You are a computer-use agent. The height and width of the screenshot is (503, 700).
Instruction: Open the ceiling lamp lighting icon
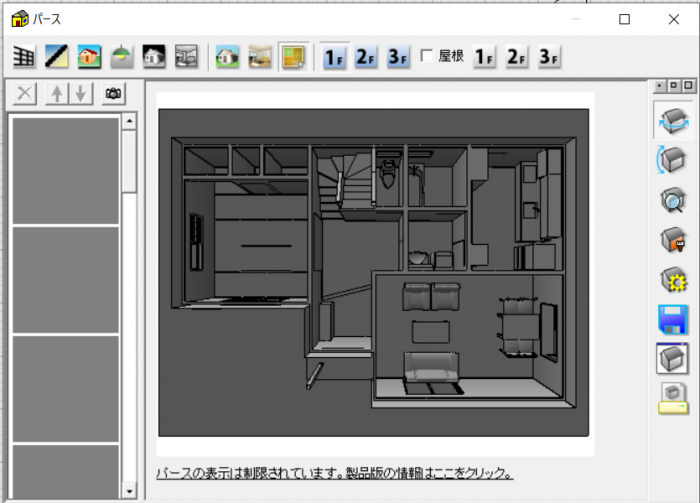(121, 57)
